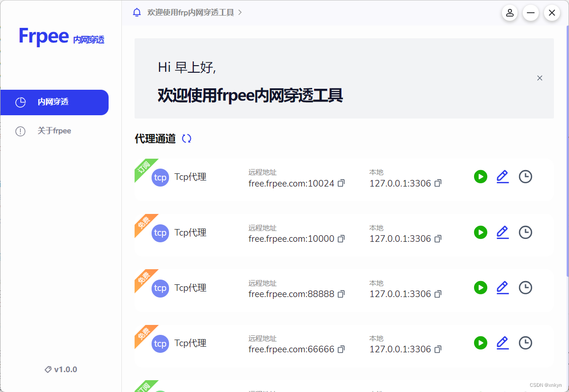Dismiss the welcome banner with the X
Viewport: 569px width, 392px height.
coord(540,78)
